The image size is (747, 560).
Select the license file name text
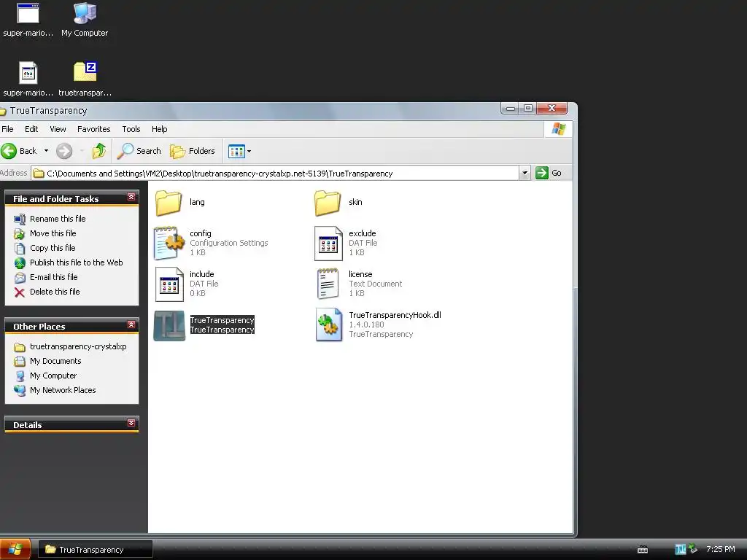click(x=360, y=274)
